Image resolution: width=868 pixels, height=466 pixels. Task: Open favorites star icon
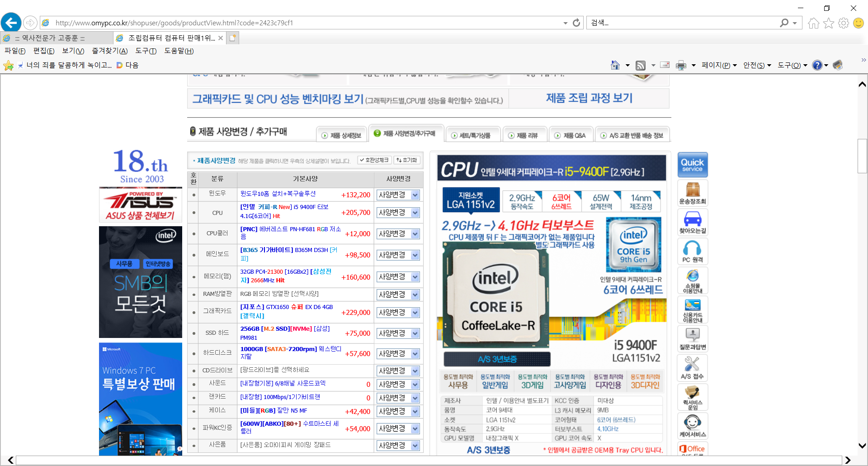pyautogui.click(x=828, y=23)
